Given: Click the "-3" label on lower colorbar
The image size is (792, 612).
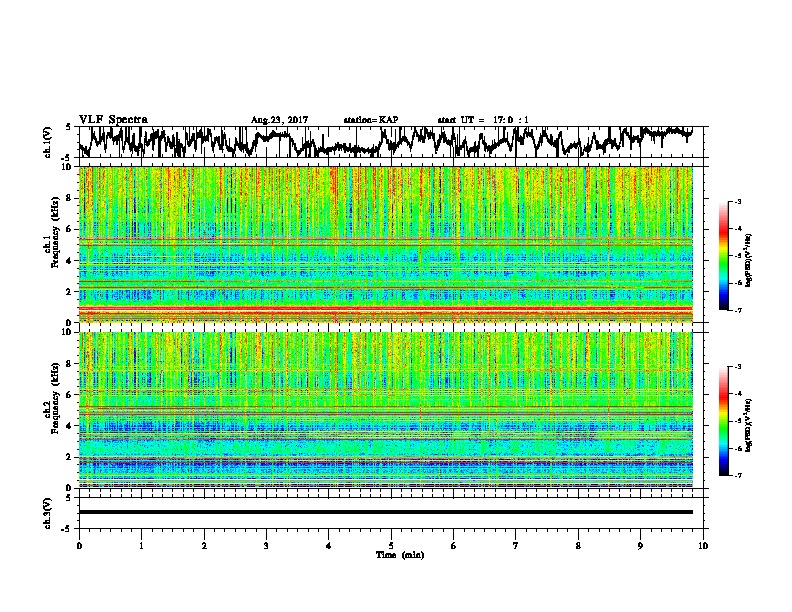Looking at the screenshot, I should tap(737, 367).
